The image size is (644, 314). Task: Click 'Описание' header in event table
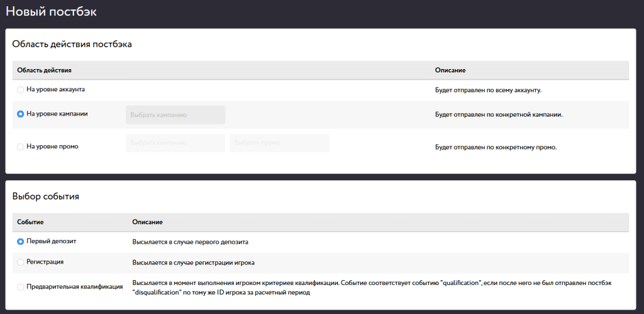coord(147,222)
